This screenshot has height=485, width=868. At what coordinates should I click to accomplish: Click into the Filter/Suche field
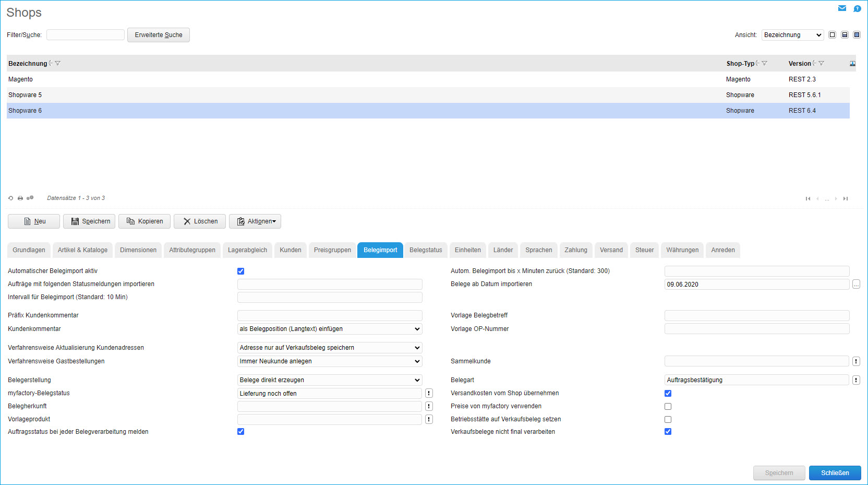coord(86,35)
